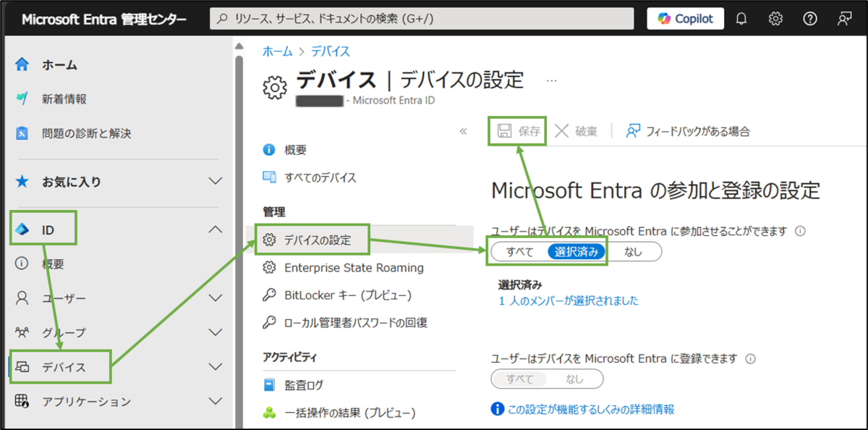Click info icon beside 登録できます label
The height and width of the screenshot is (430, 868).
(750, 358)
